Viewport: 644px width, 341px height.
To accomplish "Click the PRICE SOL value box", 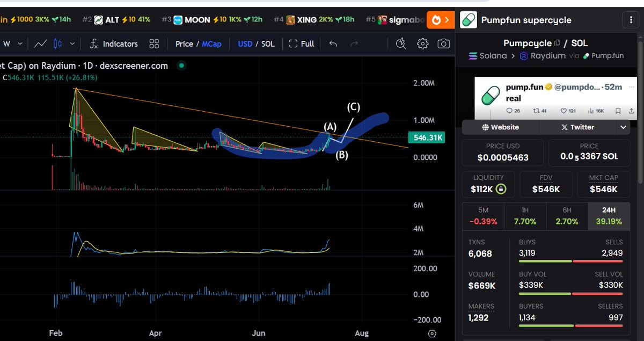I will [x=589, y=153].
